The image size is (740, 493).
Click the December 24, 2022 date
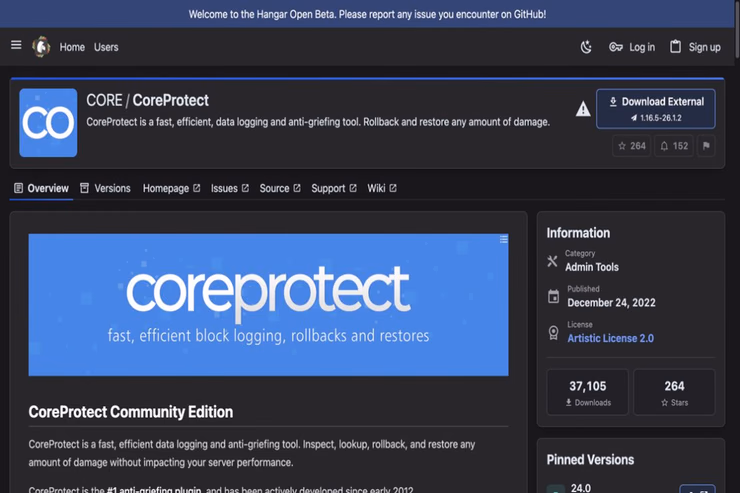coord(611,302)
